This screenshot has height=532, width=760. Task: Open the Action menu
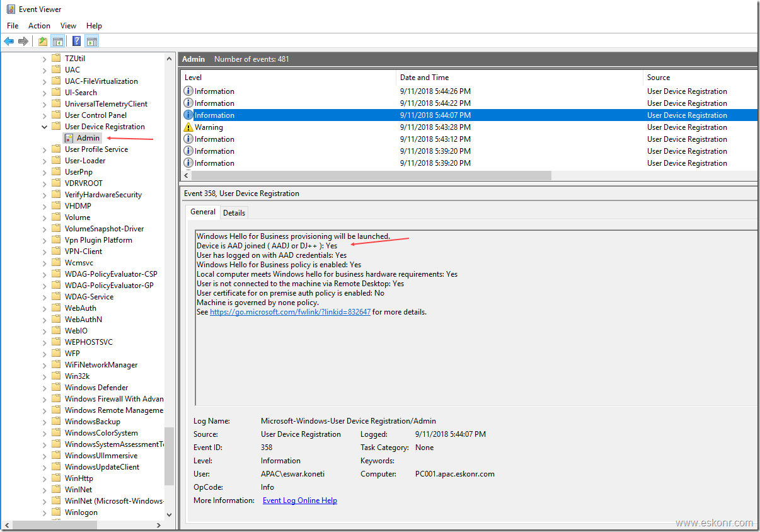(x=39, y=26)
